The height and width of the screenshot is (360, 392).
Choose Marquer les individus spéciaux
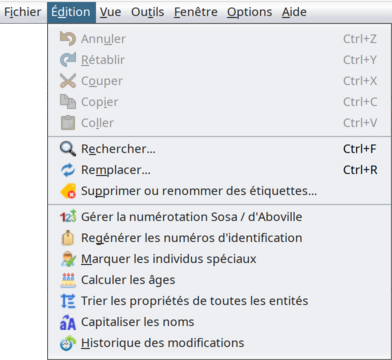(x=219, y=259)
